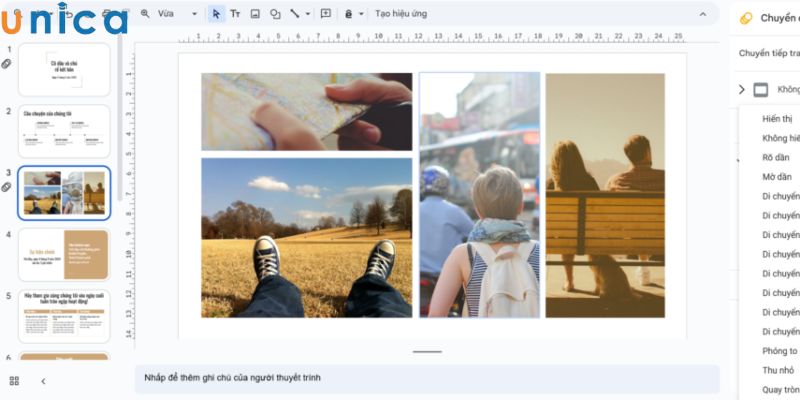The height and width of the screenshot is (400, 800).
Task: Open the shape tool
Action: click(x=275, y=14)
